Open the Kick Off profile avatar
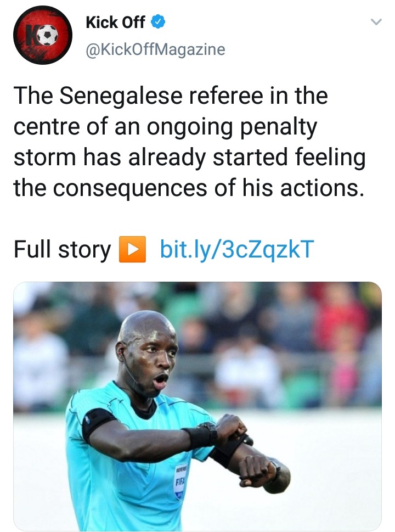The height and width of the screenshot is (532, 395). (x=43, y=35)
